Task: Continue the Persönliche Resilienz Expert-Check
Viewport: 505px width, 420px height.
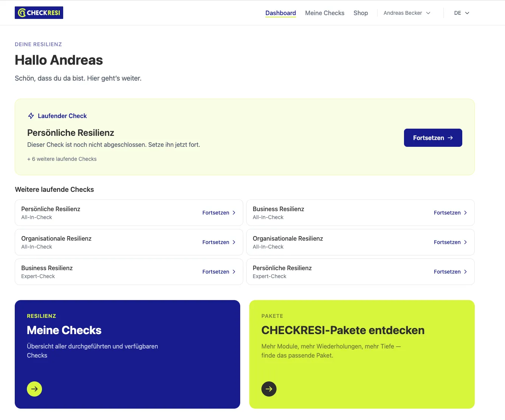Action: [x=451, y=272]
